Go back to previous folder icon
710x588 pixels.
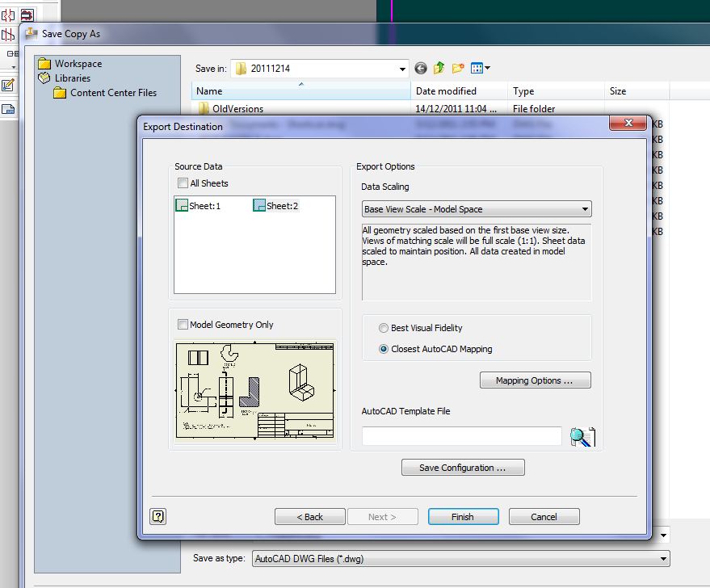click(421, 69)
